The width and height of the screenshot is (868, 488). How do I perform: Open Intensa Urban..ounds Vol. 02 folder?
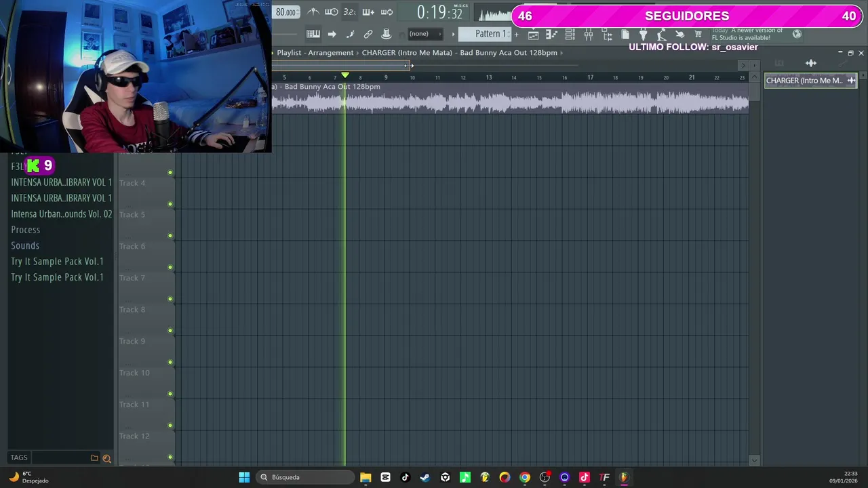click(61, 214)
